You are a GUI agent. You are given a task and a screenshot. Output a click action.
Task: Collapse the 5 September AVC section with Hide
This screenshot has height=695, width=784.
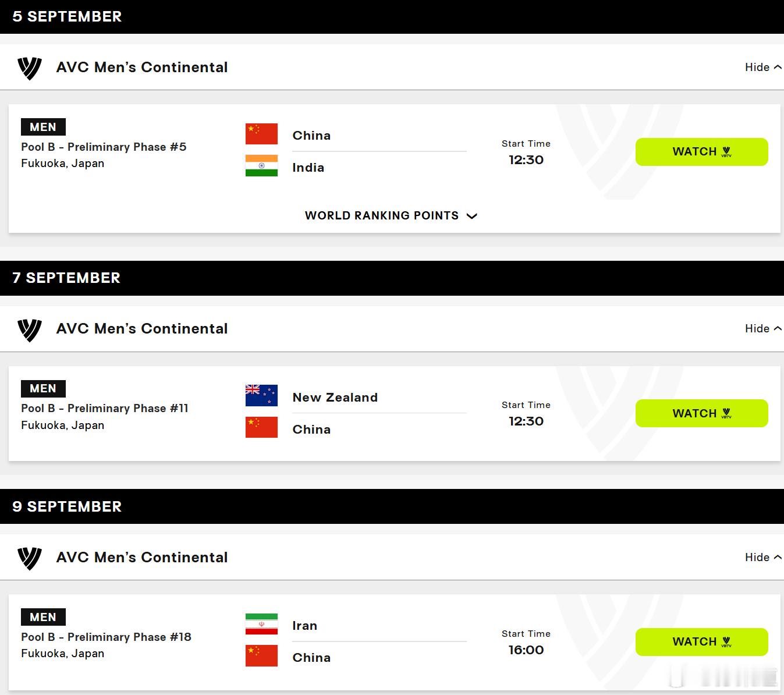click(x=763, y=67)
